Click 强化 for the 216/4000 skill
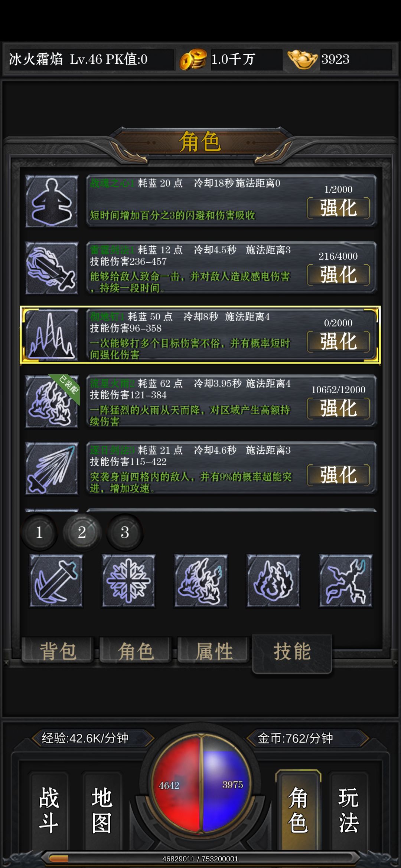The image size is (401, 868). pos(338,275)
